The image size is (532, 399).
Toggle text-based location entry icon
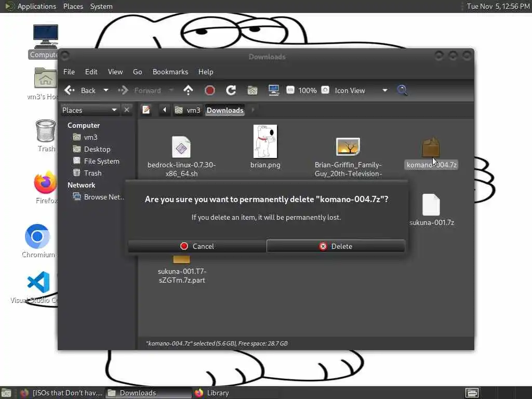[x=146, y=110]
